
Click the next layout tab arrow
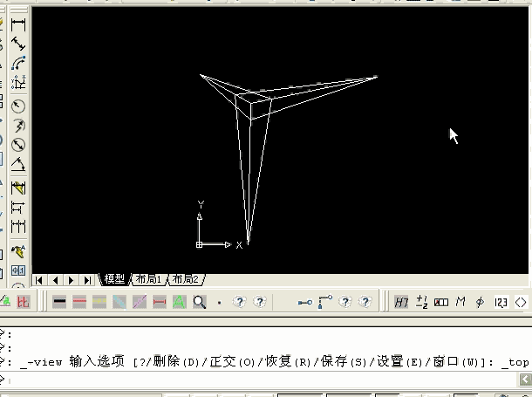click(72, 280)
